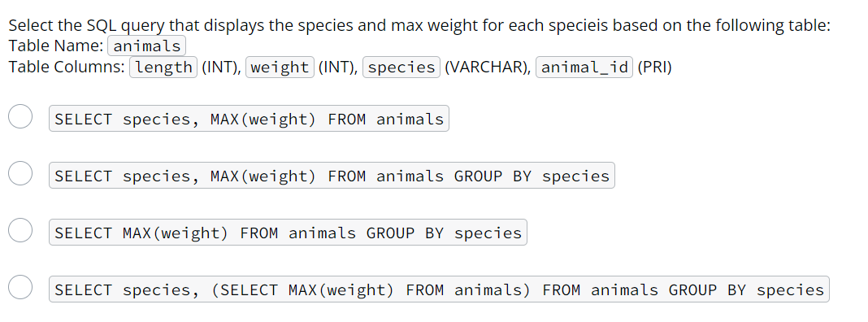
Task: Click code 'SELECT MAX(weight) FROM animals GROUP BY species'
Action: point(288,233)
